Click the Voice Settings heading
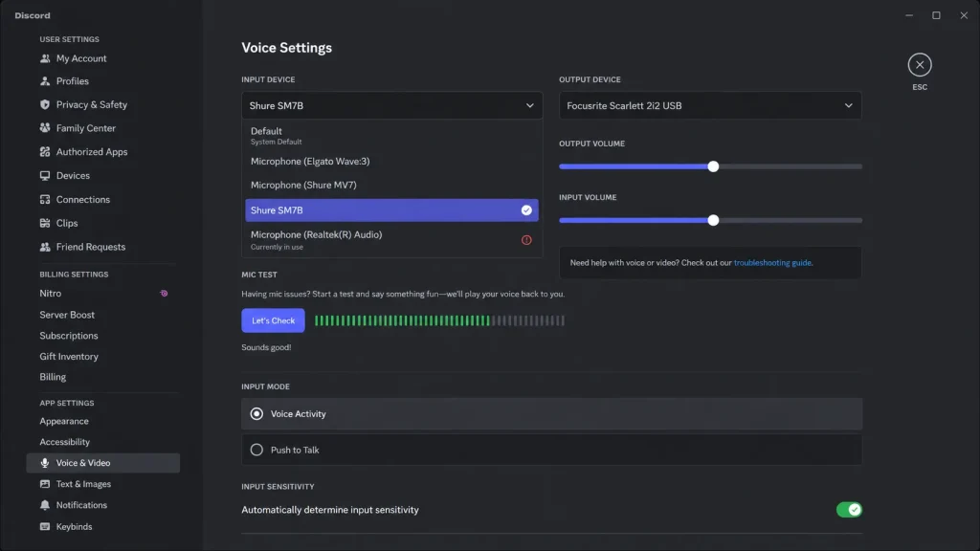 pos(287,48)
